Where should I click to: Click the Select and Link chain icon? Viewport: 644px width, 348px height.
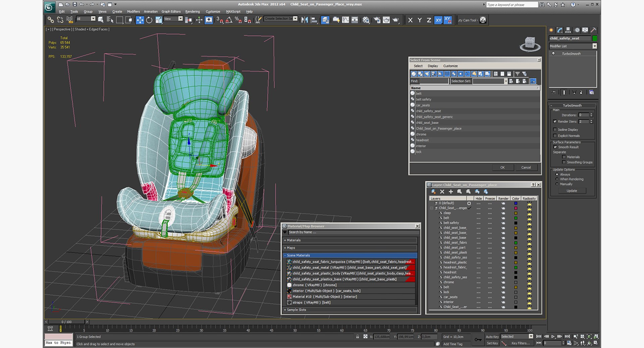click(50, 20)
